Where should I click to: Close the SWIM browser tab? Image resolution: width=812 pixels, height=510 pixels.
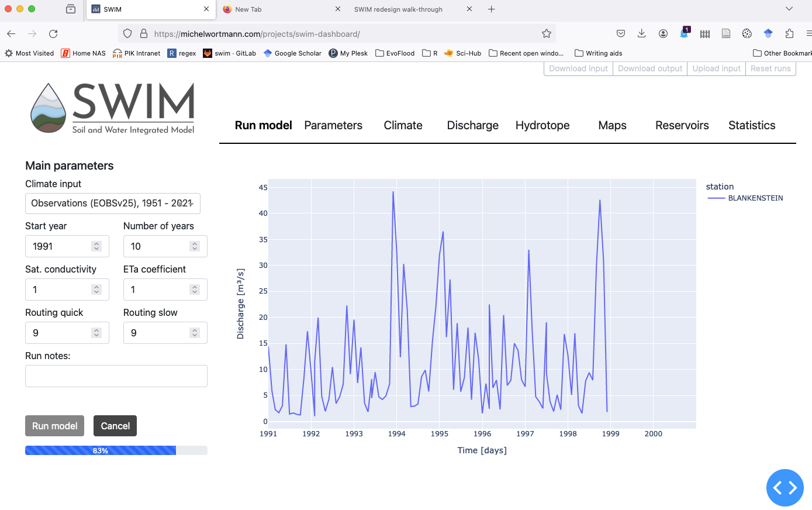click(206, 9)
